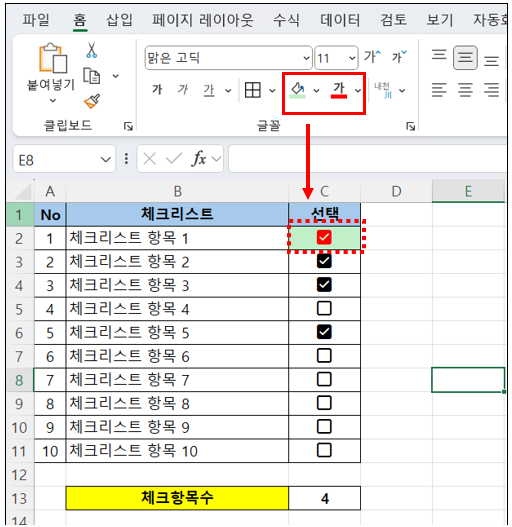Switch to the 보기 tab
This screenshot has width=512, height=527.
(440, 20)
